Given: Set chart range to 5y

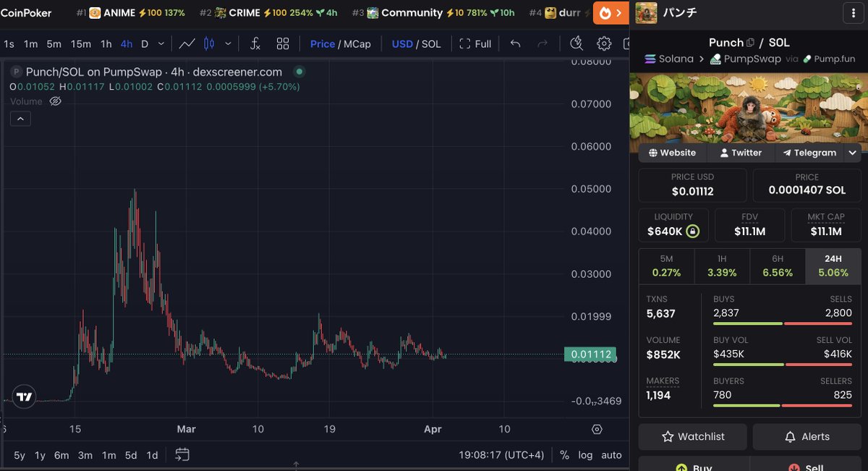Looking at the screenshot, I should [x=20, y=455].
